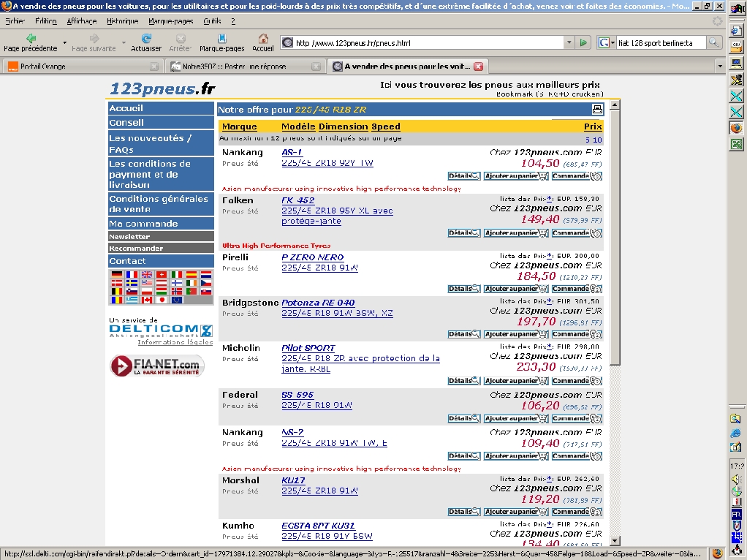Switch to the Portail Orange tab
Image resolution: width=747 pixels, height=560 pixels.
(83, 67)
